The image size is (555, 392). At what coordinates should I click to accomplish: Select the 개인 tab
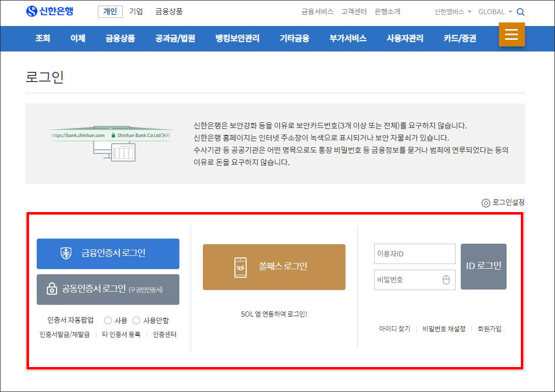110,11
